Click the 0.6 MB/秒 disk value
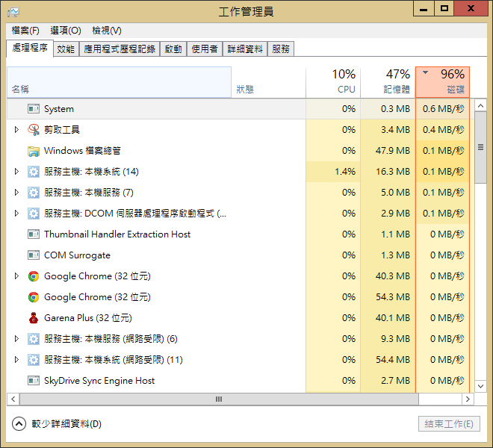Screen dimensions: 493x448 (x=443, y=109)
